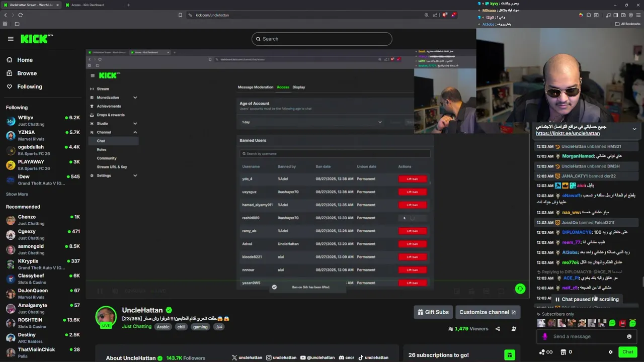
Task: Focus the Kick search box
Action: click(322, 39)
